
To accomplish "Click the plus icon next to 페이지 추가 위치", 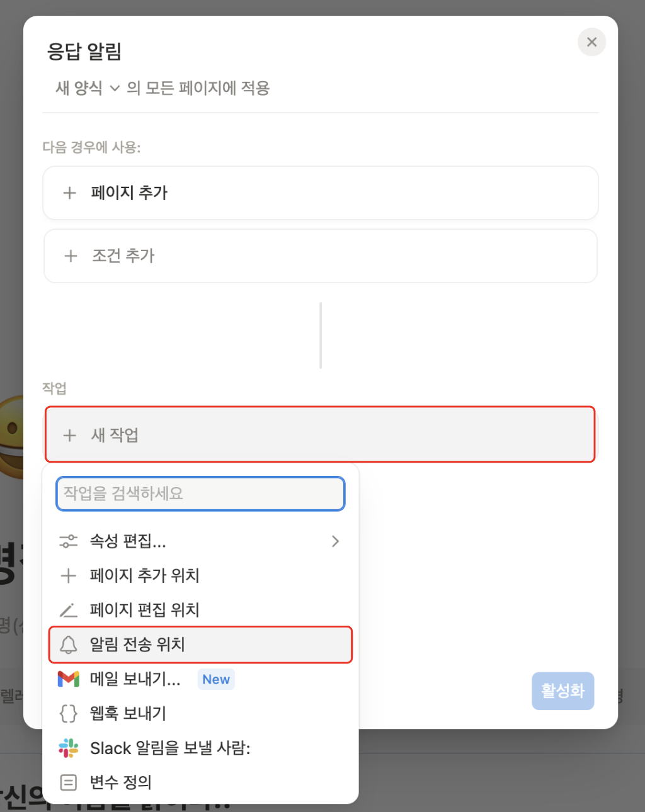I will click(67, 575).
